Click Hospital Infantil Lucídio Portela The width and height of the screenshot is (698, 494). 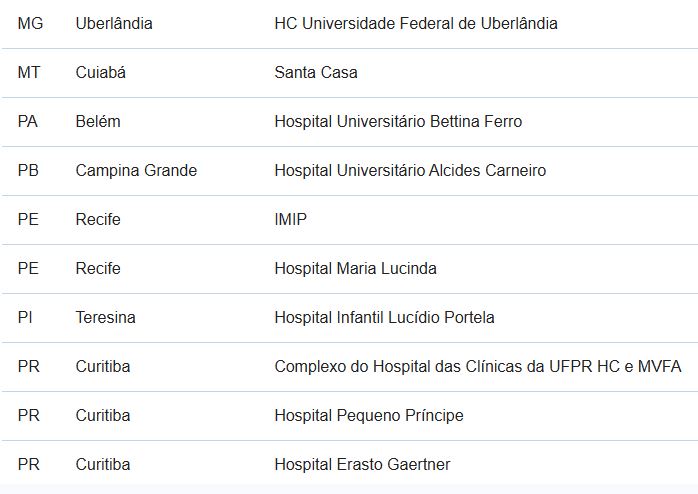384,317
